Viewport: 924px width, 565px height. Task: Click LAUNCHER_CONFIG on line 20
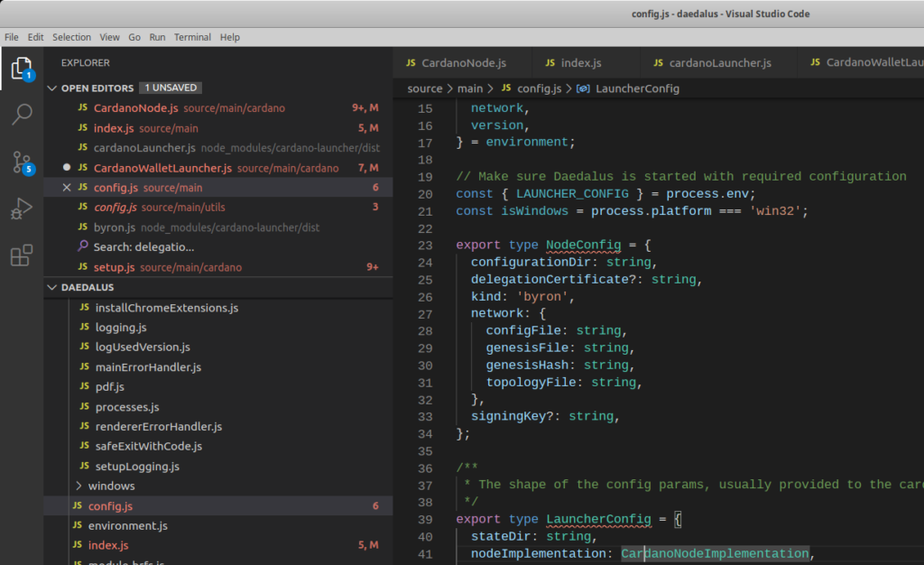coord(572,193)
